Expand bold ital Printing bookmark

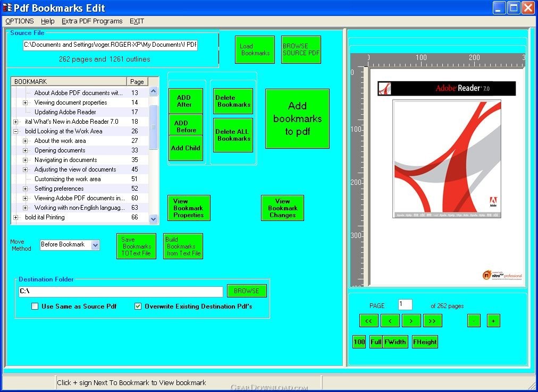pos(16,217)
